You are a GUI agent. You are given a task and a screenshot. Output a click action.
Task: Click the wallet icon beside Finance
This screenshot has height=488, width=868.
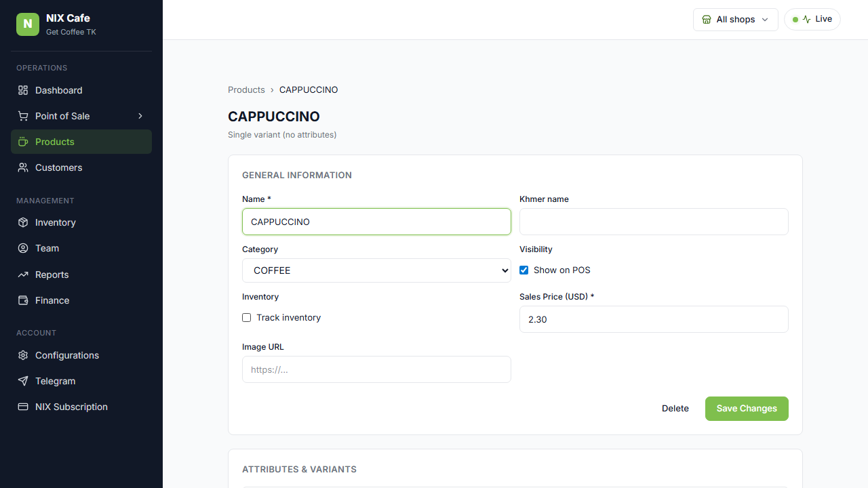[x=23, y=300]
